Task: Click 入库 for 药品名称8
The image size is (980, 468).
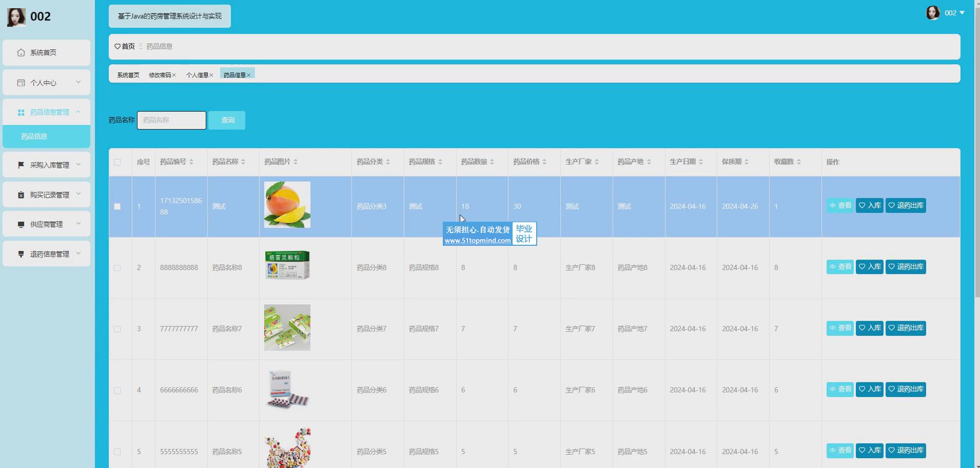Action: [870, 267]
